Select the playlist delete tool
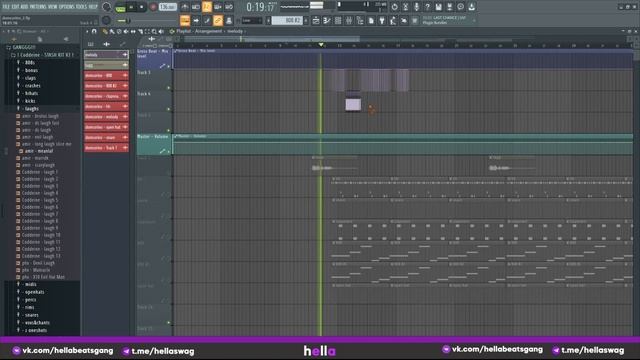This screenshot has height=360, width=640. 119,31
